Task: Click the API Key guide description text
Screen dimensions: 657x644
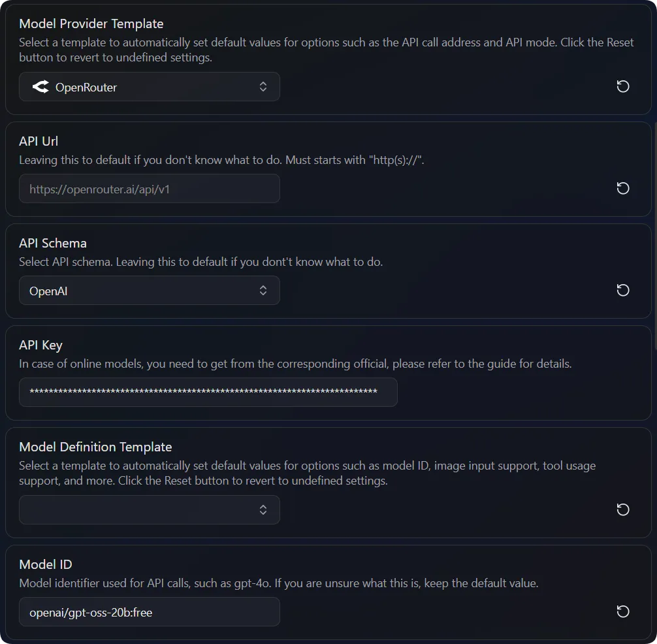Action: 295,364
